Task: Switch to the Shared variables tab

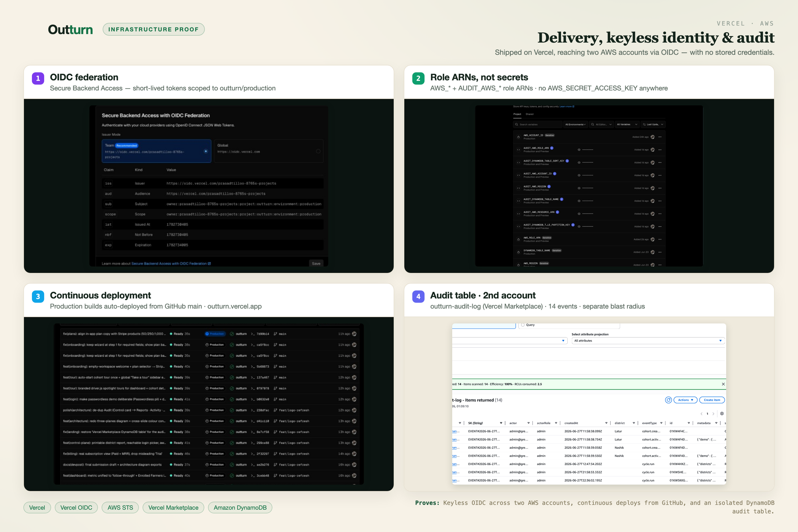Action: 529,114
